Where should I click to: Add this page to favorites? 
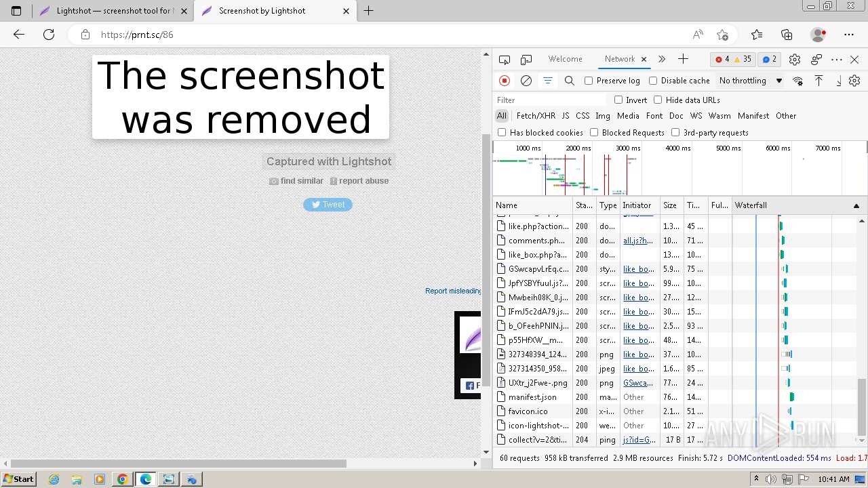pyautogui.click(x=722, y=35)
